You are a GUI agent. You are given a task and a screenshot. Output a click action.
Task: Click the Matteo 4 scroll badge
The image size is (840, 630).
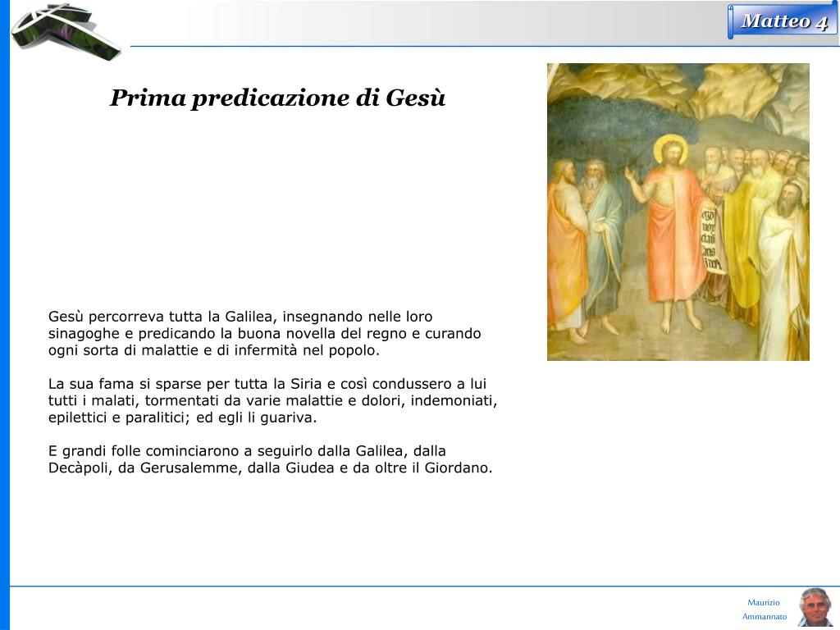point(783,21)
